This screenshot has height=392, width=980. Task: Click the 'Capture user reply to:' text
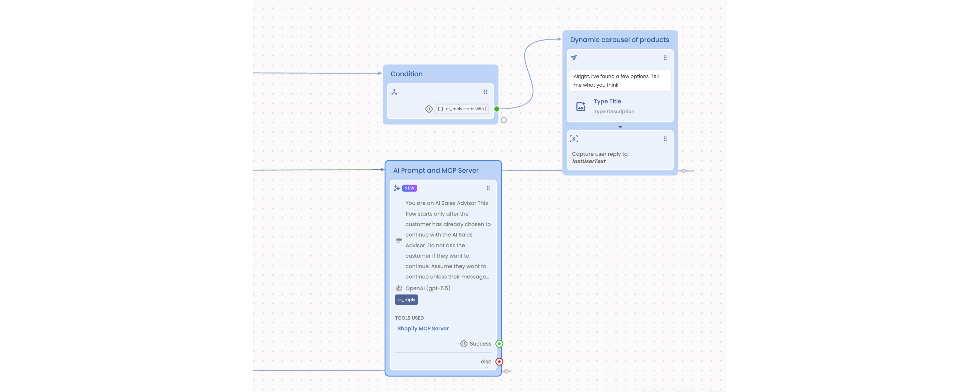click(x=600, y=154)
